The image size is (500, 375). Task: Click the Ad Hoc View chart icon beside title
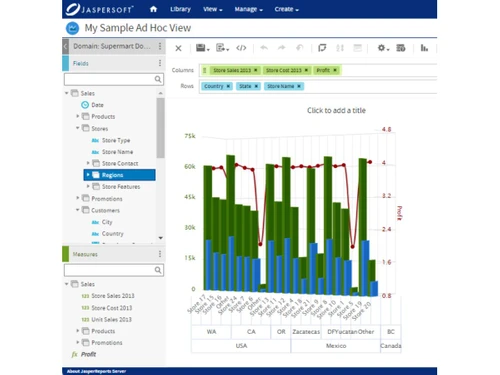[72, 28]
